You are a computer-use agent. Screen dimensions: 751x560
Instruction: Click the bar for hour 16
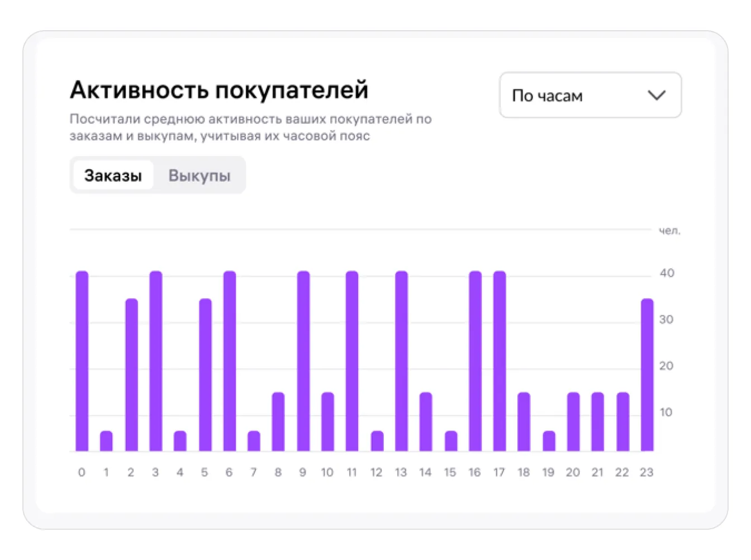(475, 361)
